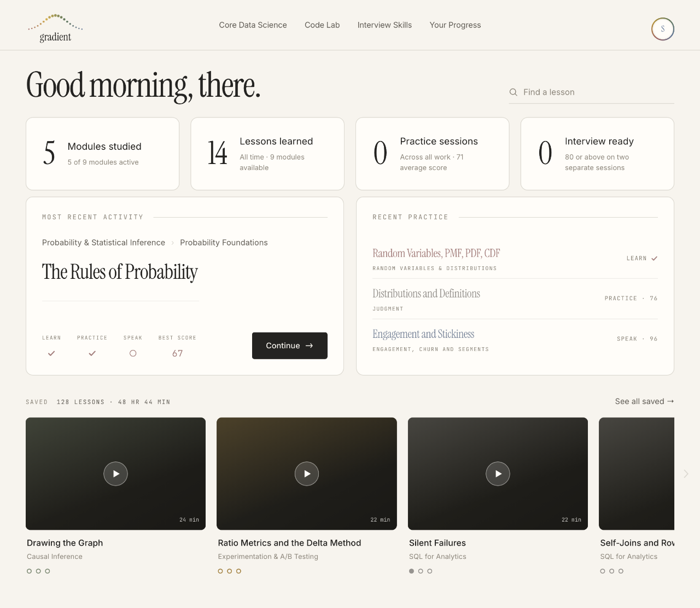Viewport: 700px width, 608px height.
Task: Click the Speak circle under Most Recent Activity
Action: click(x=133, y=353)
